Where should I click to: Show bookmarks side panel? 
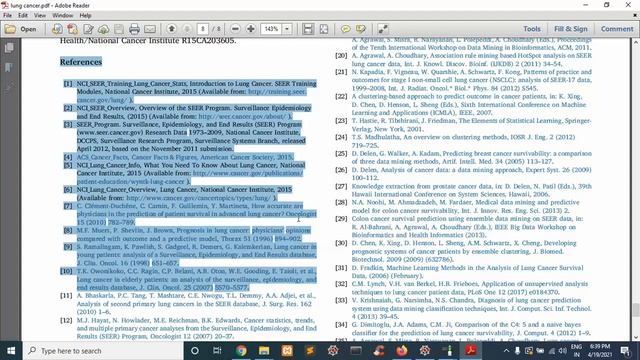[9, 67]
